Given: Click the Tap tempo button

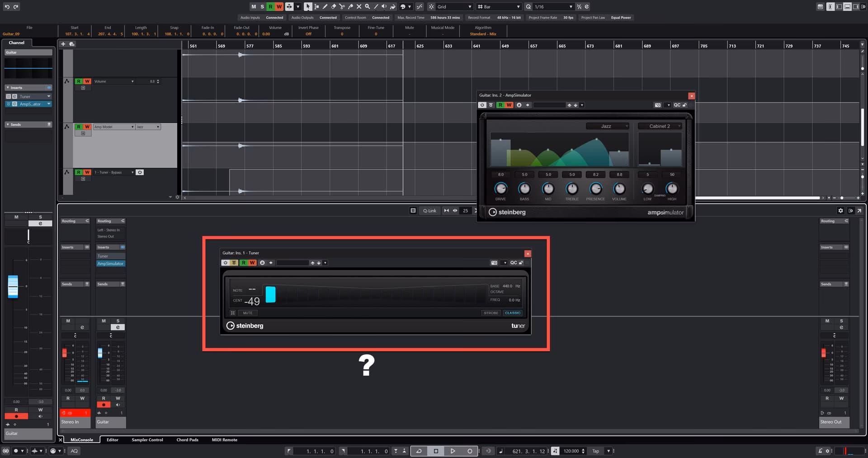Looking at the screenshot, I should point(596,451).
